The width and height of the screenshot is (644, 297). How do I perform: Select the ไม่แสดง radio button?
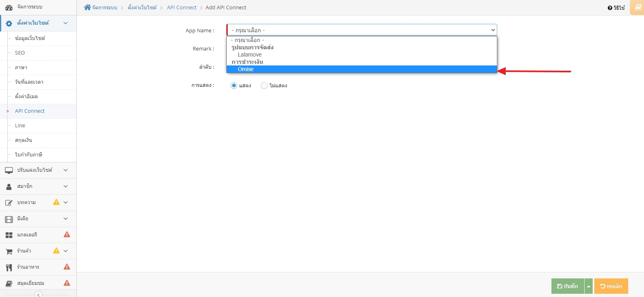[264, 86]
